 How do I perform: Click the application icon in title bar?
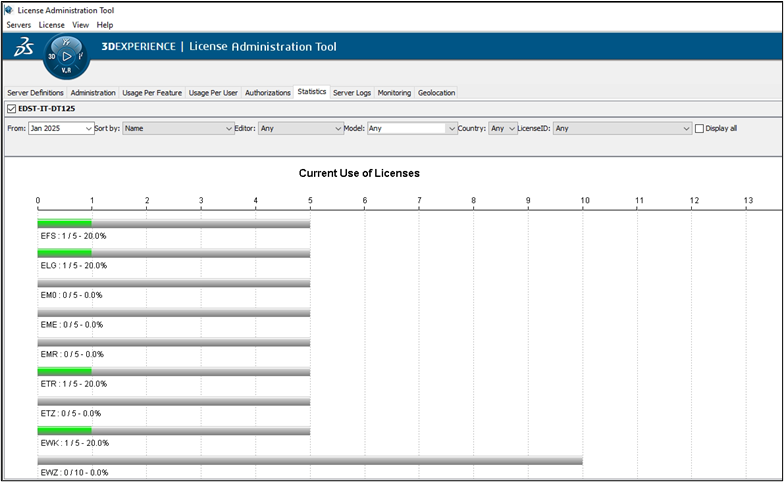pos(9,9)
